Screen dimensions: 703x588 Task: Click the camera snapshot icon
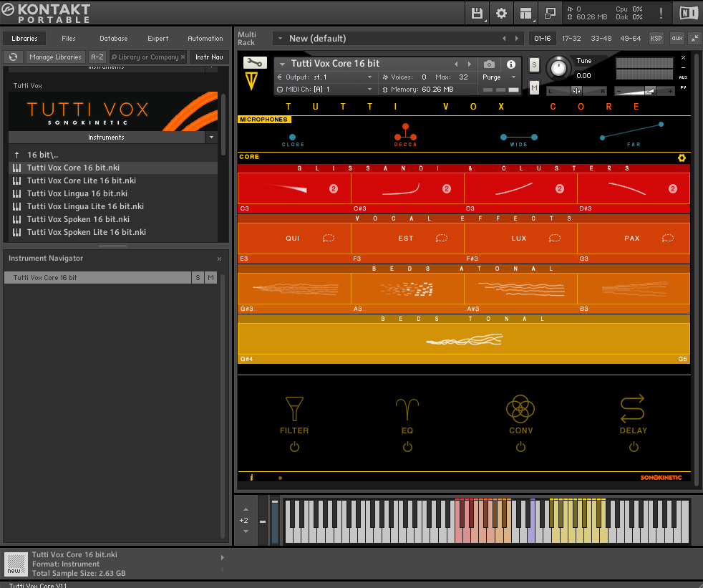tap(489, 64)
